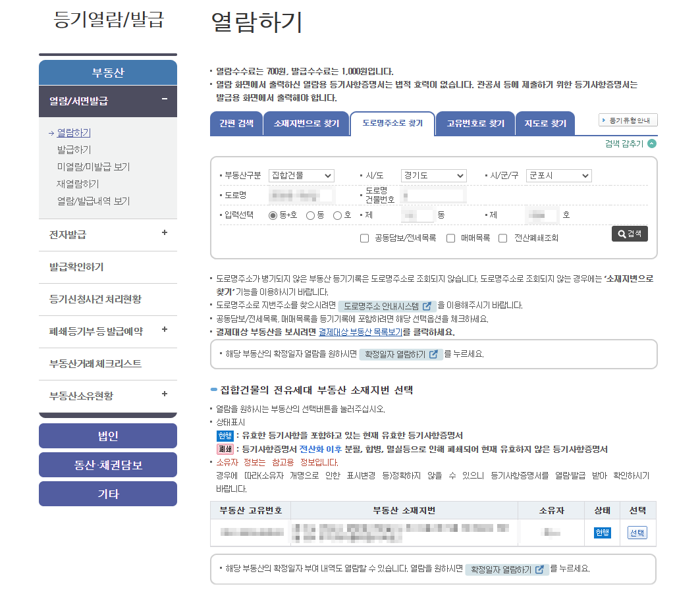Screen dimensions: 700x603
Task: Switch to the 소재지번으로 찾기 tab
Action: click(x=306, y=123)
